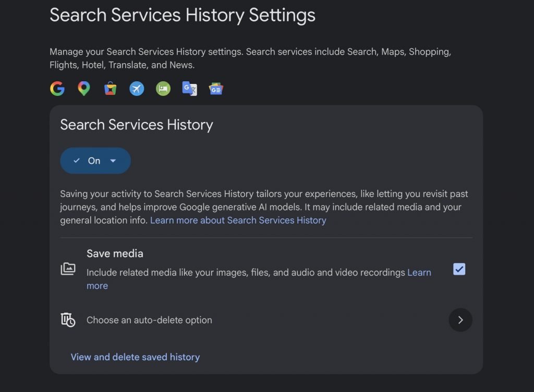Click the Google Hotels bed icon
Image resolution: width=534 pixels, height=392 pixels.
163,89
